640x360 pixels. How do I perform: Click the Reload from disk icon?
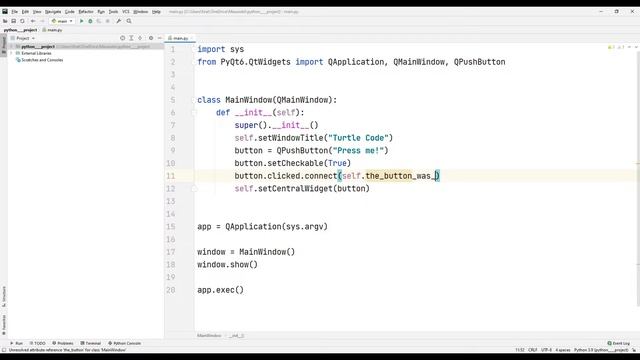coord(22,21)
